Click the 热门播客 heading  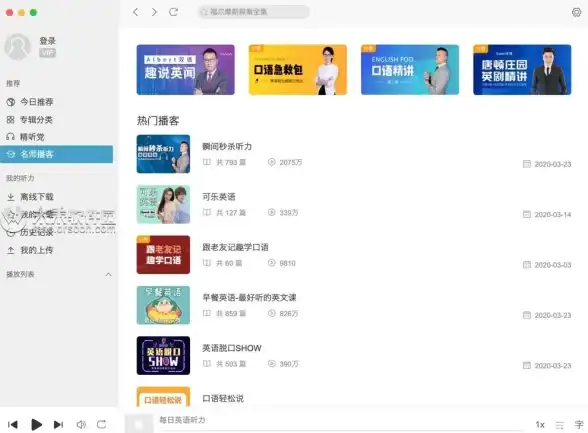158,121
